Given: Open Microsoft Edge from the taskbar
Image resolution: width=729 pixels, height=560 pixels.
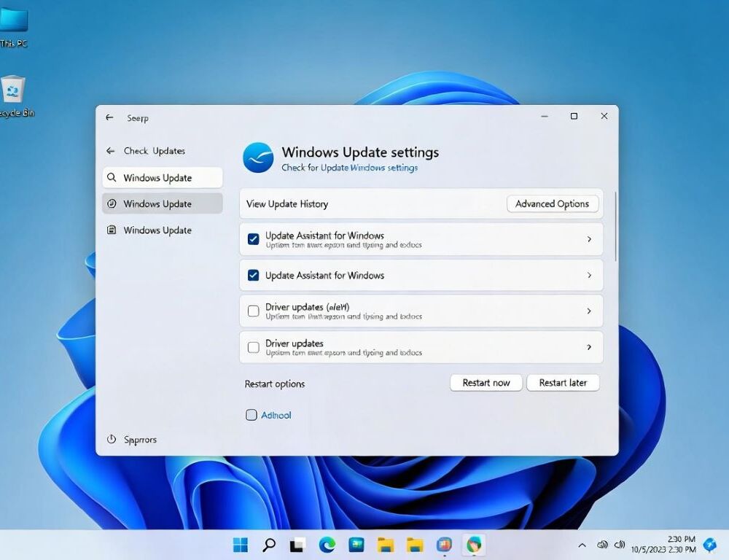Looking at the screenshot, I should click(327, 545).
